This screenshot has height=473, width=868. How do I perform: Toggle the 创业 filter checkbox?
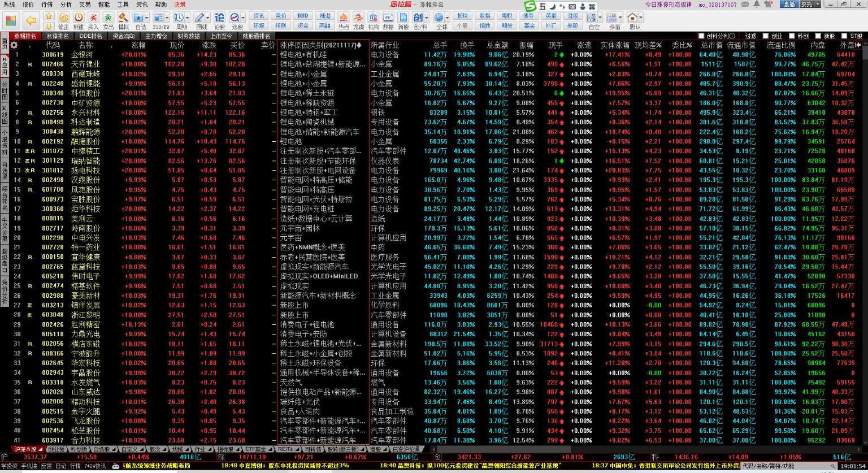pyautogui.click(x=766, y=36)
